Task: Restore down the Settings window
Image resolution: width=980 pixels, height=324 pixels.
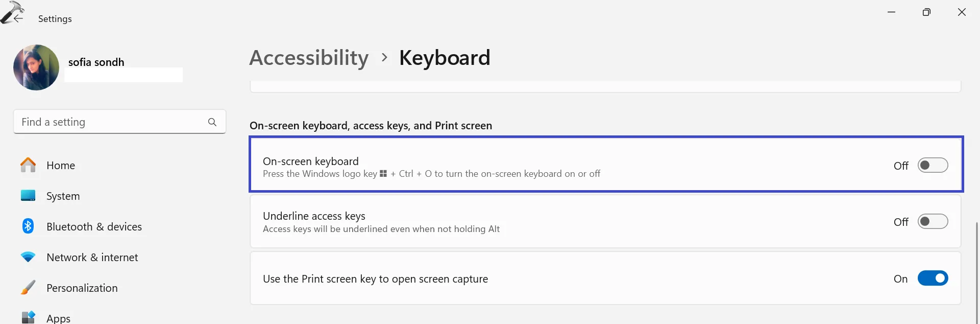Action: point(926,12)
